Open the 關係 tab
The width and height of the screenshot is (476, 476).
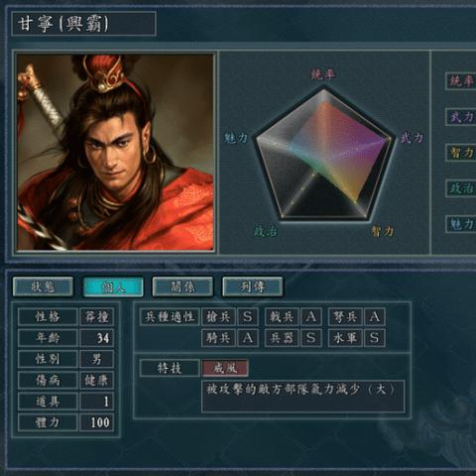pyautogui.click(x=182, y=287)
